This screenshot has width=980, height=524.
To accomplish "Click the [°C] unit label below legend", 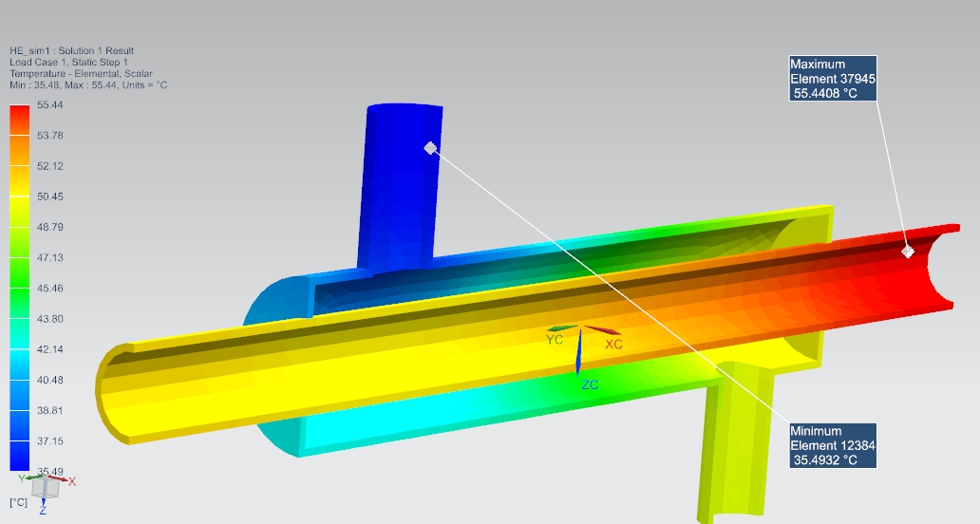I will point(18,502).
